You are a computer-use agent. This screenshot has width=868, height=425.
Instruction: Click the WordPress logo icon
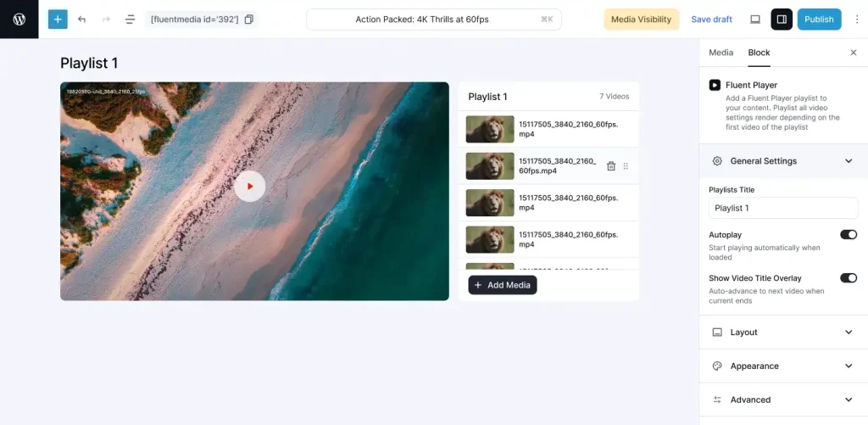[19, 20]
